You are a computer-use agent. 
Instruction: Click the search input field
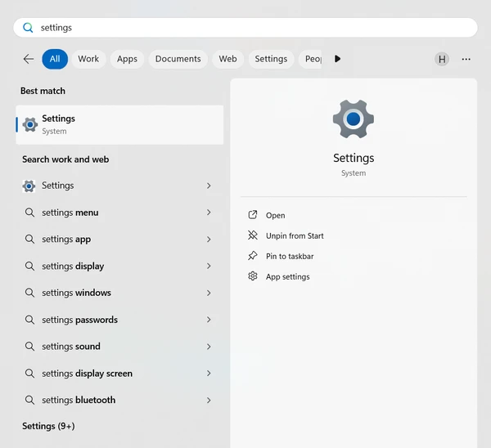point(245,27)
